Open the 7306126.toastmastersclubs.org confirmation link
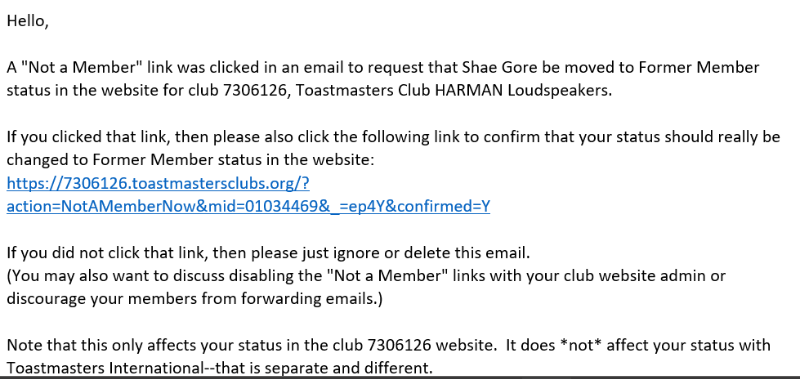 [158, 183]
